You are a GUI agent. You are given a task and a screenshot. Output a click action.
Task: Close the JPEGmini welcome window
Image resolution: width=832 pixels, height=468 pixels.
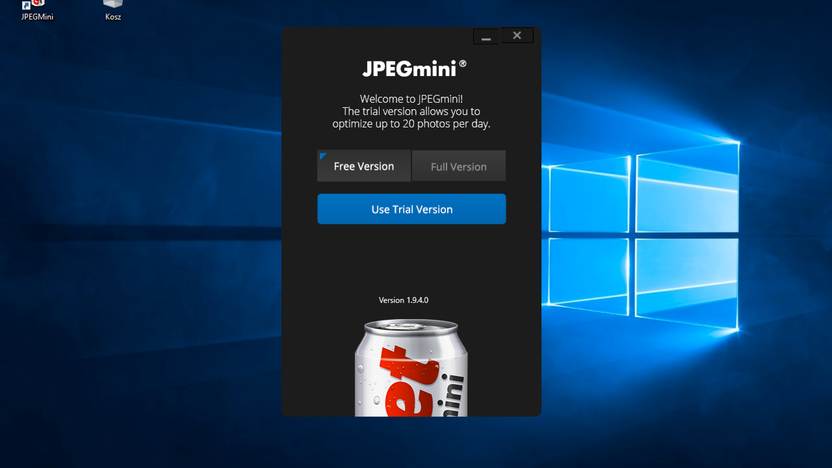(517, 36)
